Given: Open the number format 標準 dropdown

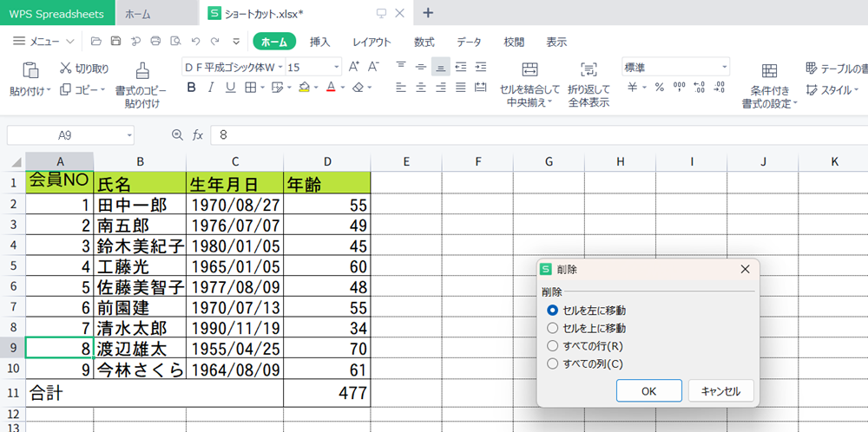Looking at the screenshot, I should (724, 68).
